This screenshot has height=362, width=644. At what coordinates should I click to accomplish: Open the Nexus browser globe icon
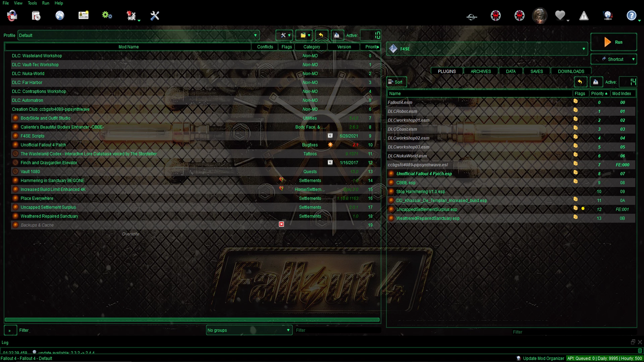(60, 15)
